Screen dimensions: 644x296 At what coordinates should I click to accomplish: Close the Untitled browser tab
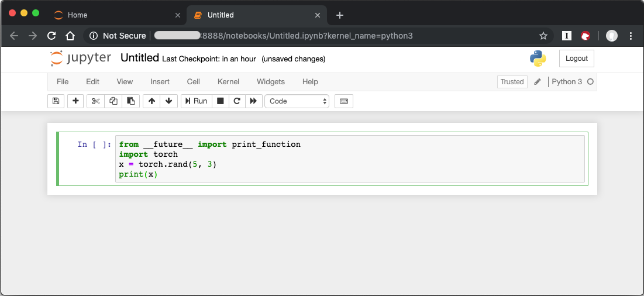tap(317, 15)
